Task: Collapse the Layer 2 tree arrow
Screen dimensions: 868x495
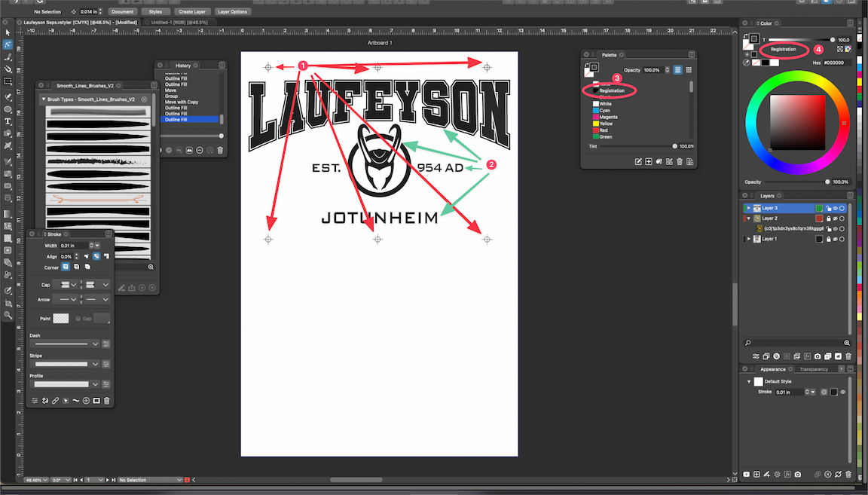Action: [748, 218]
